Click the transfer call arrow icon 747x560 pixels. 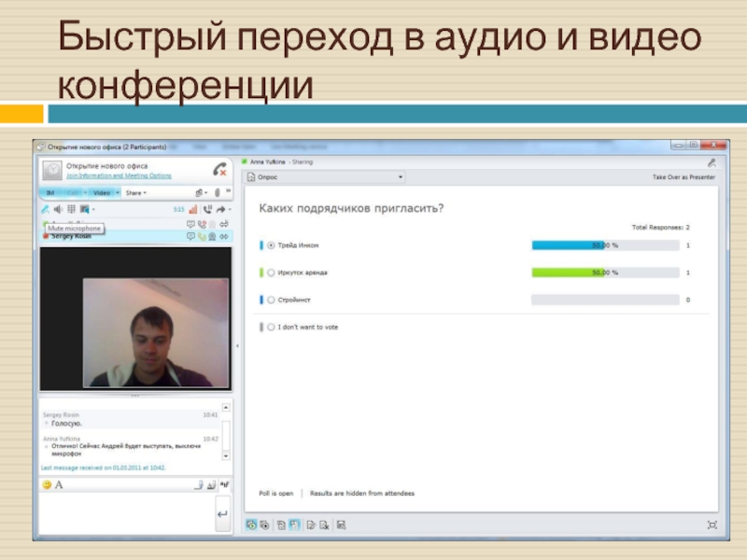click(x=220, y=209)
